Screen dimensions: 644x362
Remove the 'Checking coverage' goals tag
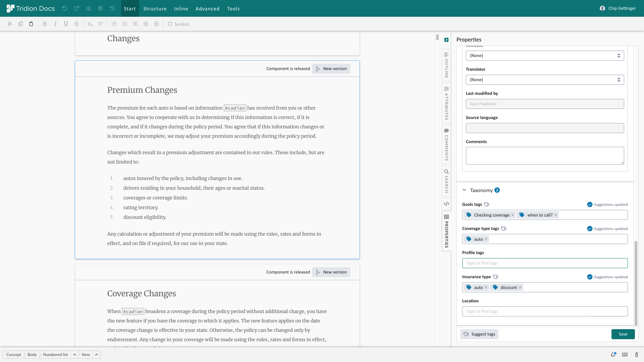click(513, 215)
